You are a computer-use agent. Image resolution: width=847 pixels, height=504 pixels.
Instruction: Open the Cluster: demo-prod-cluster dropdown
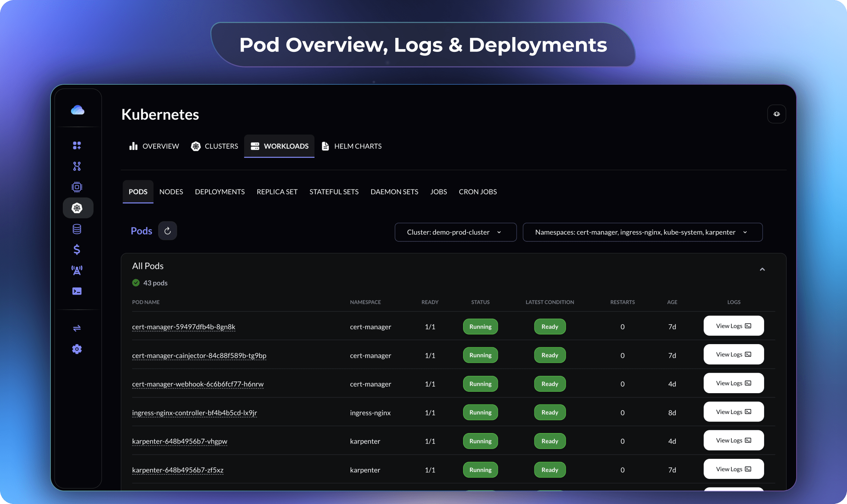point(455,232)
